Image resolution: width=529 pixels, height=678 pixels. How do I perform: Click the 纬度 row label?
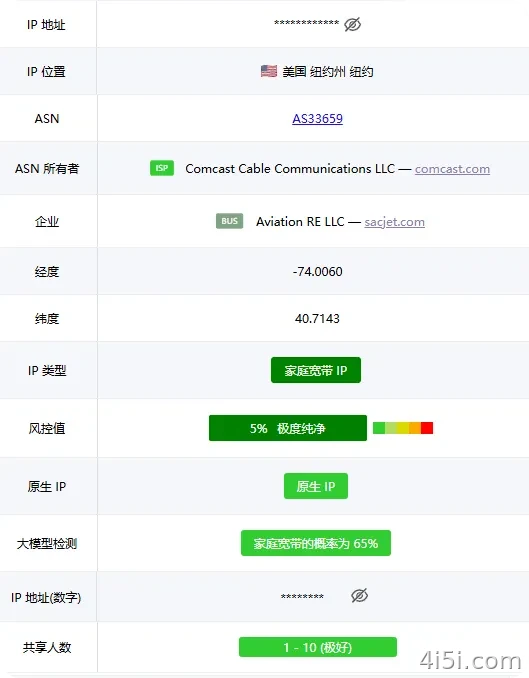point(47,319)
